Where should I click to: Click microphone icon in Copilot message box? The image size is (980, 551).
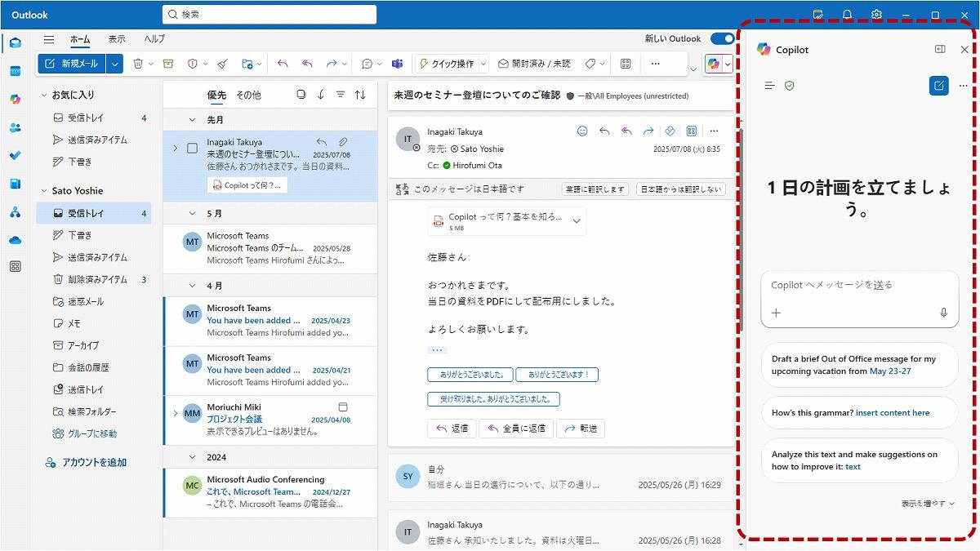pos(943,313)
